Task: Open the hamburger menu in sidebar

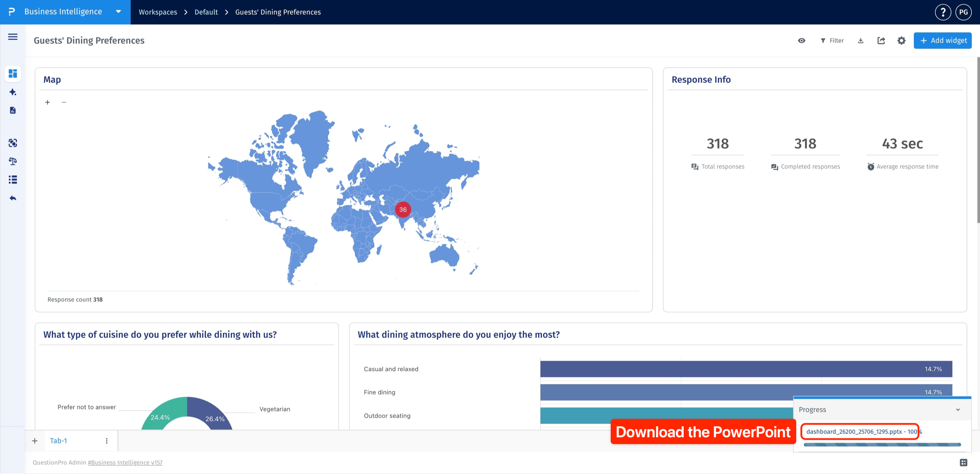Action: pos(13,37)
